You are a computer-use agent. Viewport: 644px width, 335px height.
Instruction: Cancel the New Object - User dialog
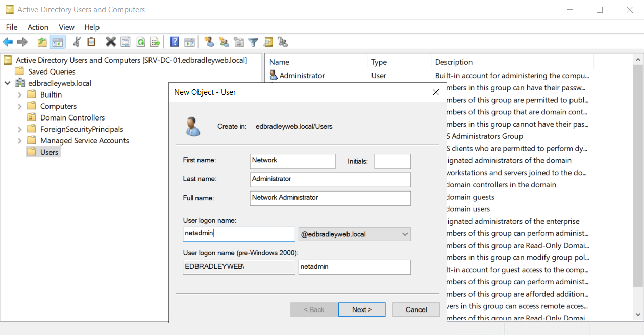(415, 309)
